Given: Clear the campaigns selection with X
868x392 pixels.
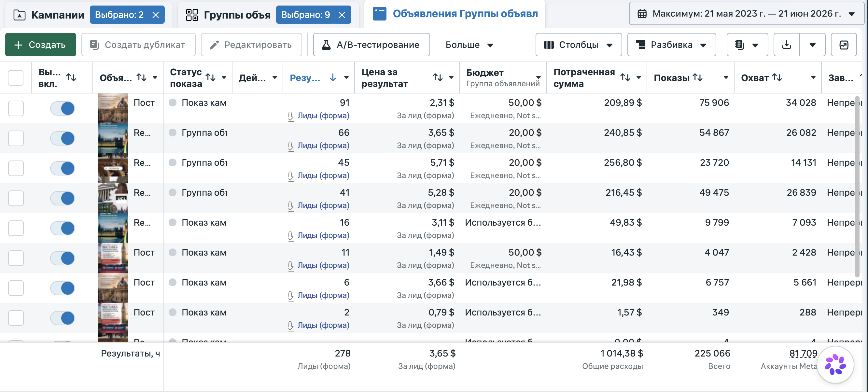Looking at the screenshot, I should point(156,15).
